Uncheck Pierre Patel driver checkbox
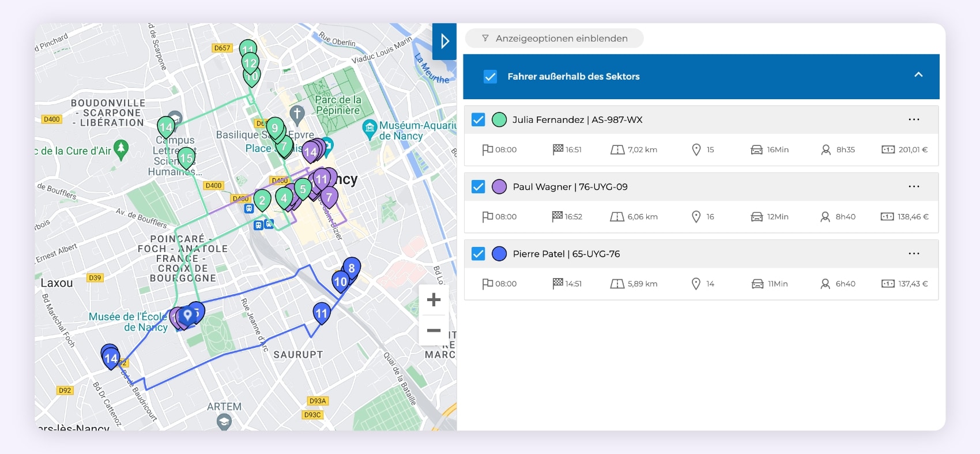Viewport: 980px width, 454px height. point(478,253)
